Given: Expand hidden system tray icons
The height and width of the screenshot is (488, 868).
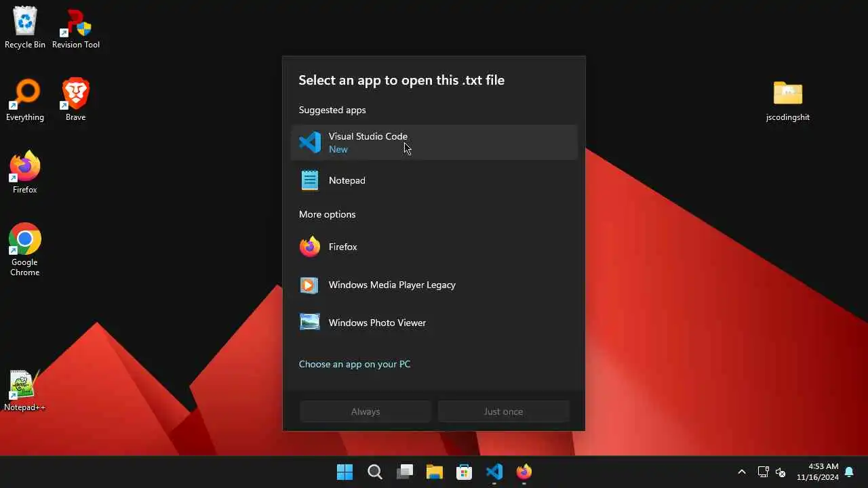Looking at the screenshot, I should pyautogui.click(x=742, y=472).
